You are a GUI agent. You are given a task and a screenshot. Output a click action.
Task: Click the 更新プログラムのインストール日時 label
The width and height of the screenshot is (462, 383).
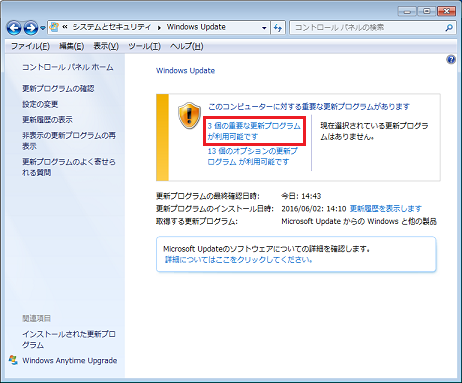(215, 209)
